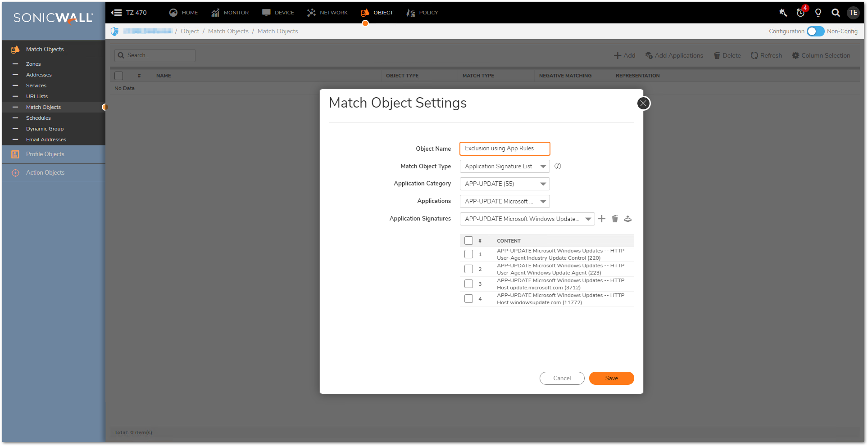Select all signatures via CONTENT header checkbox
Screen dimensions: 868x446
pyautogui.click(x=468, y=241)
